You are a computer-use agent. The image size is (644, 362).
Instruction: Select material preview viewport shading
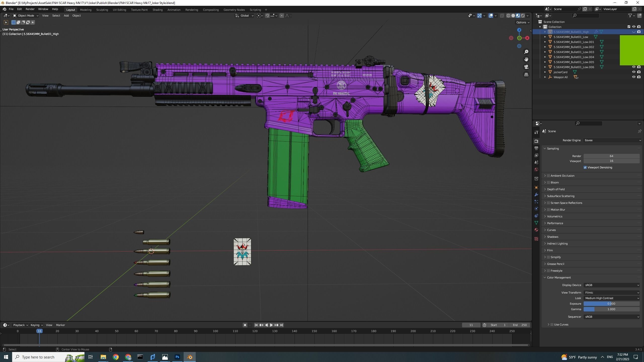coord(518,16)
